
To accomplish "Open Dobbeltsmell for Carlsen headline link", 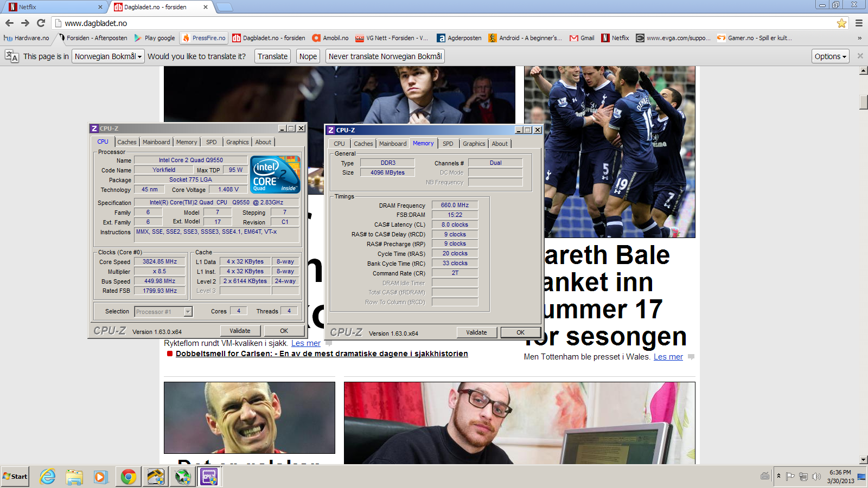I will tap(322, 354).
